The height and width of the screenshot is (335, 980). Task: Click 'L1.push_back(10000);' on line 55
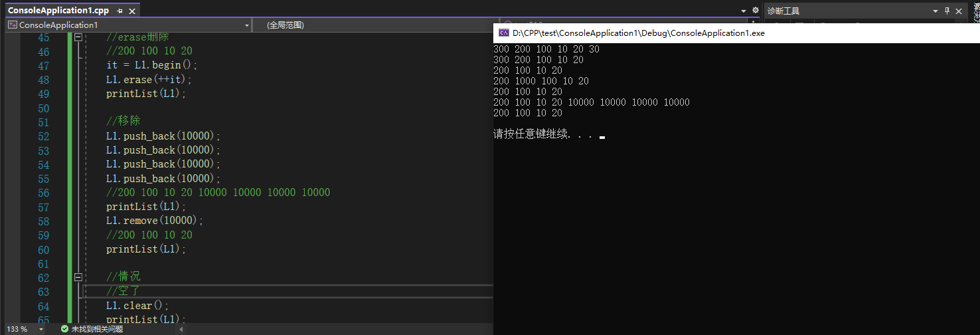163,179
